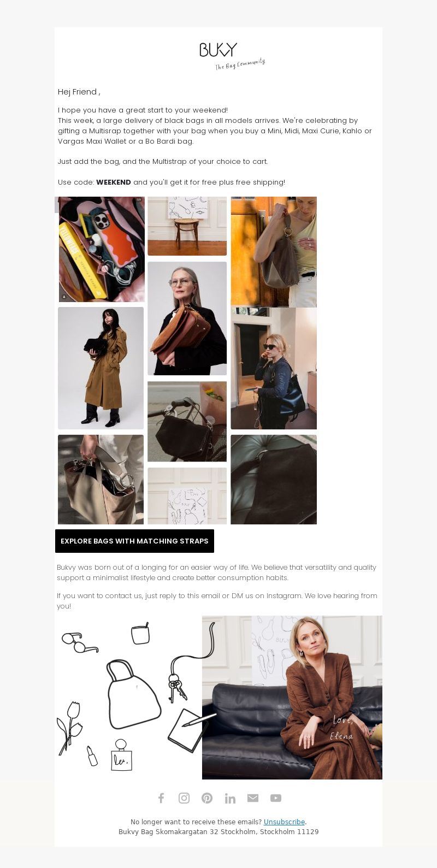Click the wooden chair photo
This screenshot has width=437, height=868.
click(x=187, y=226)
